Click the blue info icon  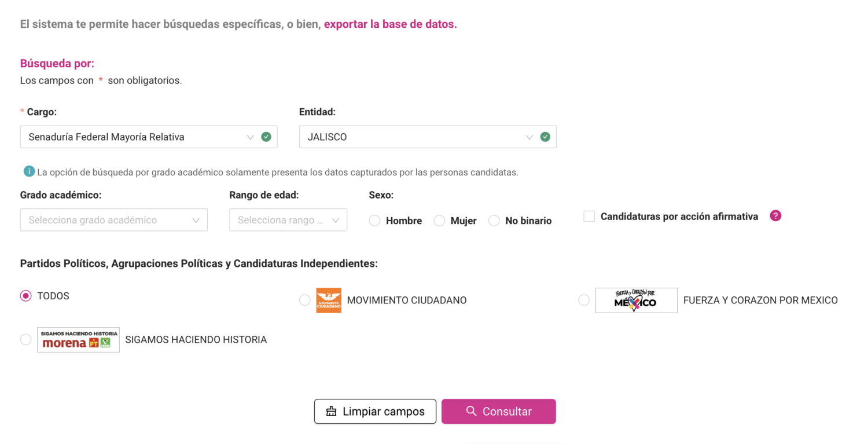click(x=29, y=171)
